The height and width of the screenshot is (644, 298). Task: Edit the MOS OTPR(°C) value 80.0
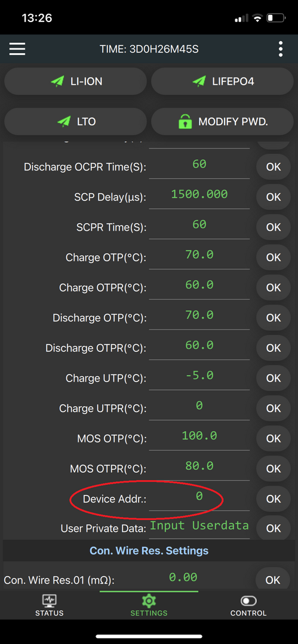point(199,467)
